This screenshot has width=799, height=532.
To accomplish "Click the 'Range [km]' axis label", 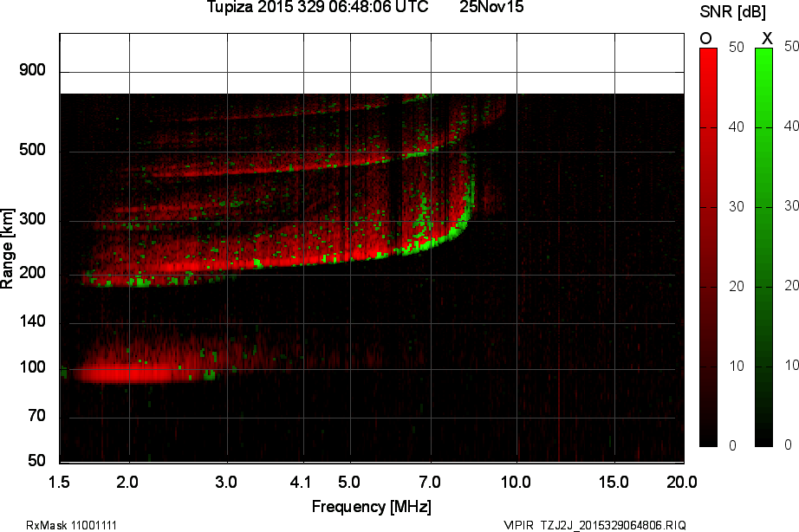I will [x=7, y=248].
